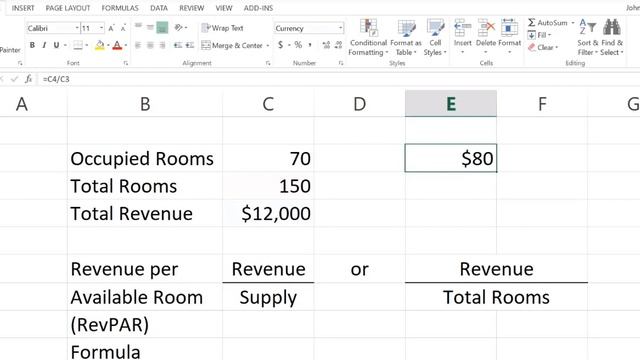Open the font size dropdown
This screenshot has height=360, width=640.
pos(101,28)
